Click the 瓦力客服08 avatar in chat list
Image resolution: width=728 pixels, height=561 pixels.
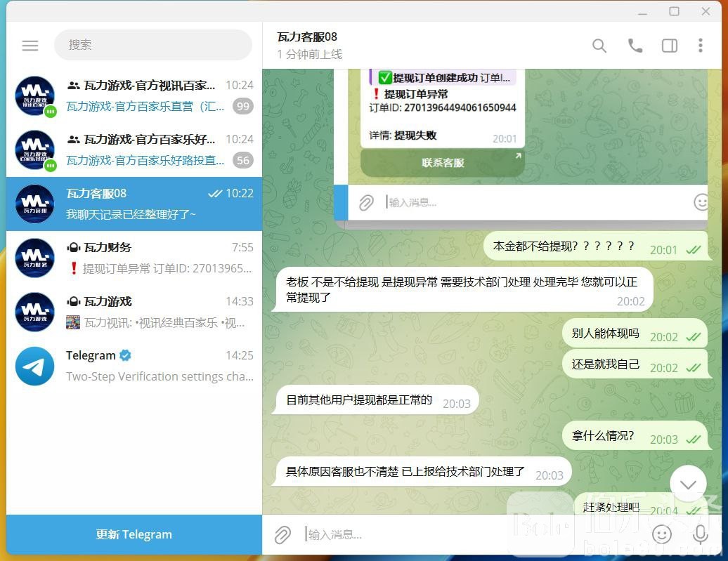click(x=35, y=204)
